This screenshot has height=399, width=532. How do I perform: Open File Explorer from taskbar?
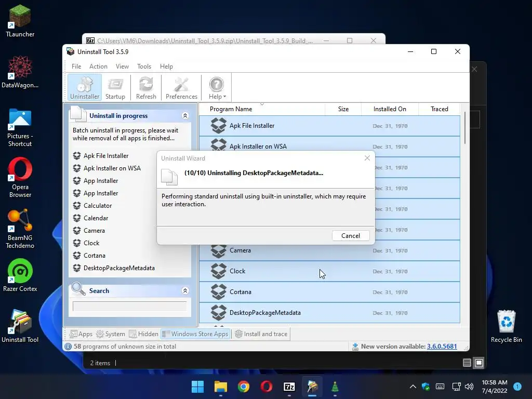[220, 387]
